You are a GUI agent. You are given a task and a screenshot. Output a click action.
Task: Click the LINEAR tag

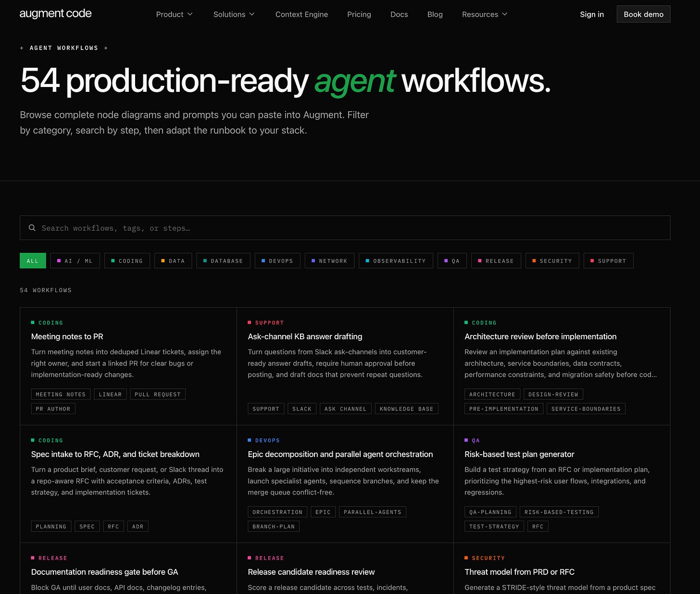tap(110, 395)
